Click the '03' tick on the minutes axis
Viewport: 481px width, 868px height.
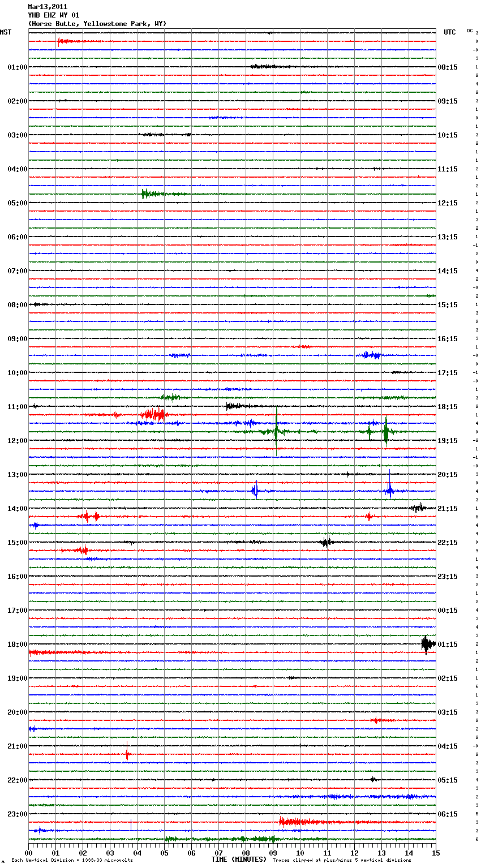coord(110,853)
